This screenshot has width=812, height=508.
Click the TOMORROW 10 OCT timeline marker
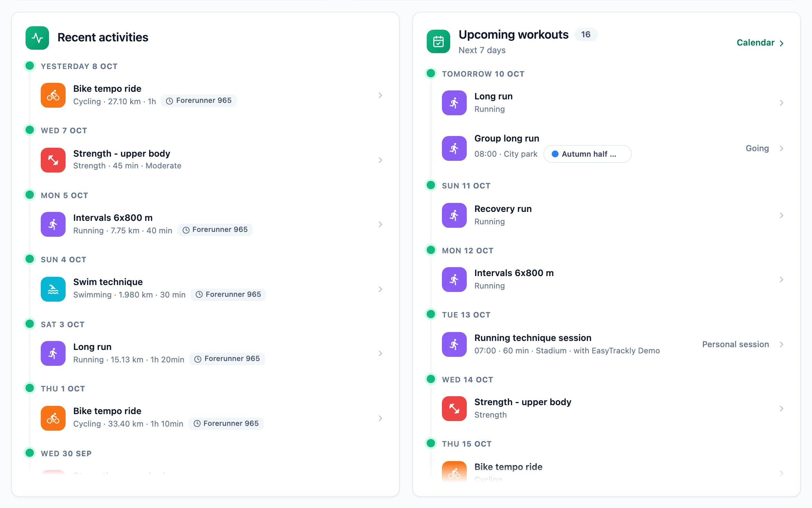point(431,73)
